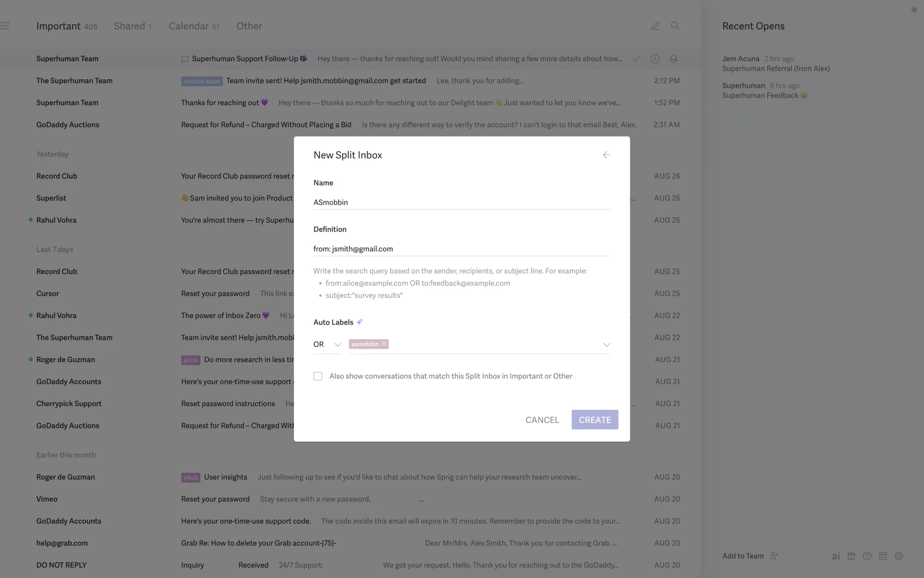Open the gift referral icon

pyautogui.click(x=851, y=556)
